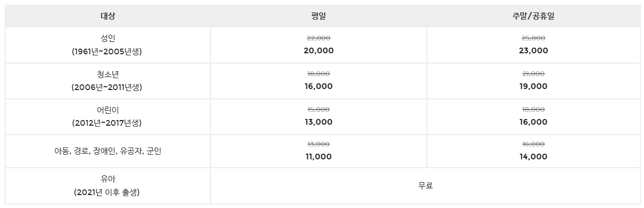Select the 유아 row label

(108, 181)
